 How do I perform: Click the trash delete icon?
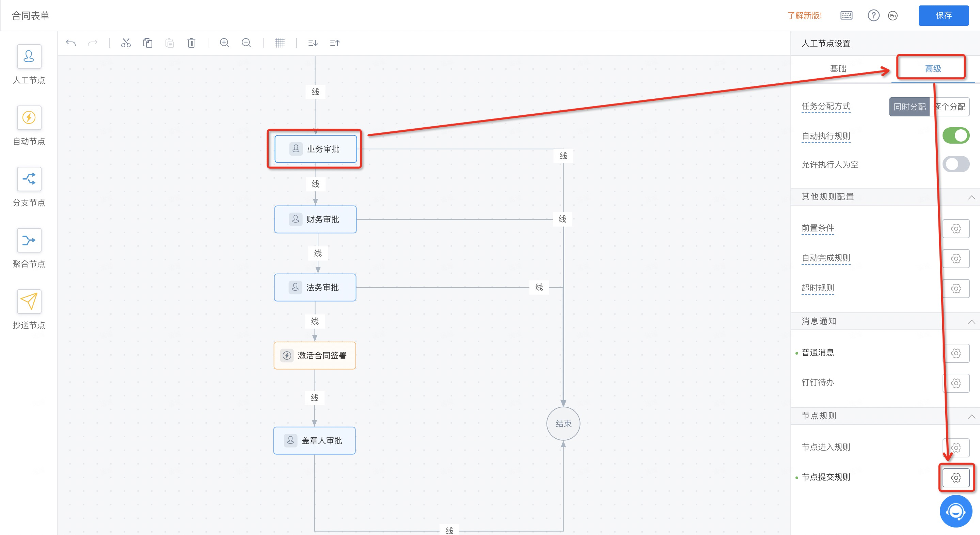191,43
